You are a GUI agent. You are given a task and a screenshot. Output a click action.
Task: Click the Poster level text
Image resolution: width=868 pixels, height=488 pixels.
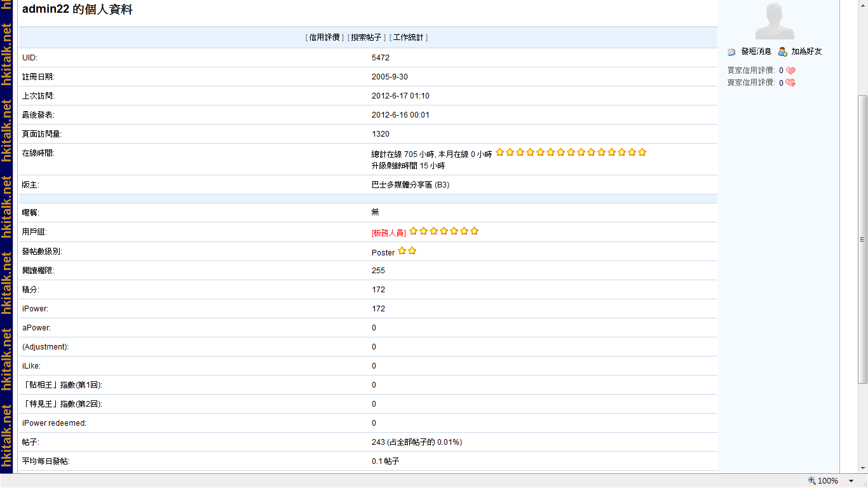pos(383,253)
